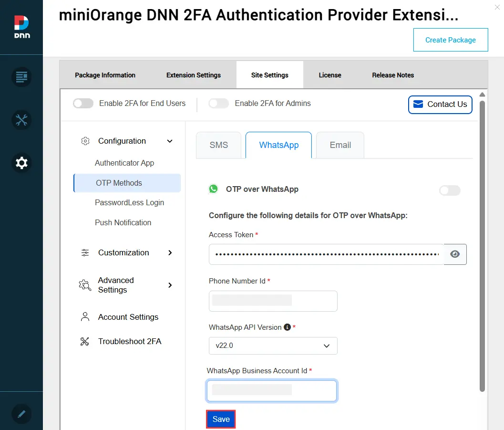
Task: Click the Troubleshoot 2FA tools icon
Action: coord(84,341)
